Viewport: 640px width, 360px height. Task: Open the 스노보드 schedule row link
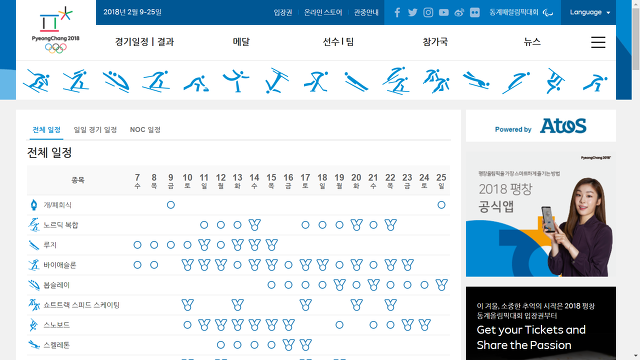tap(57, 325)
